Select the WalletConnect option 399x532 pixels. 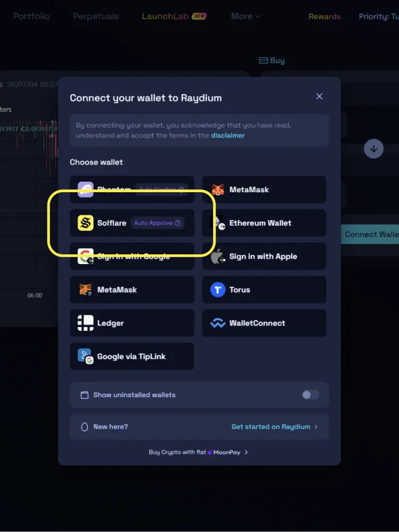tap(264, 323)
